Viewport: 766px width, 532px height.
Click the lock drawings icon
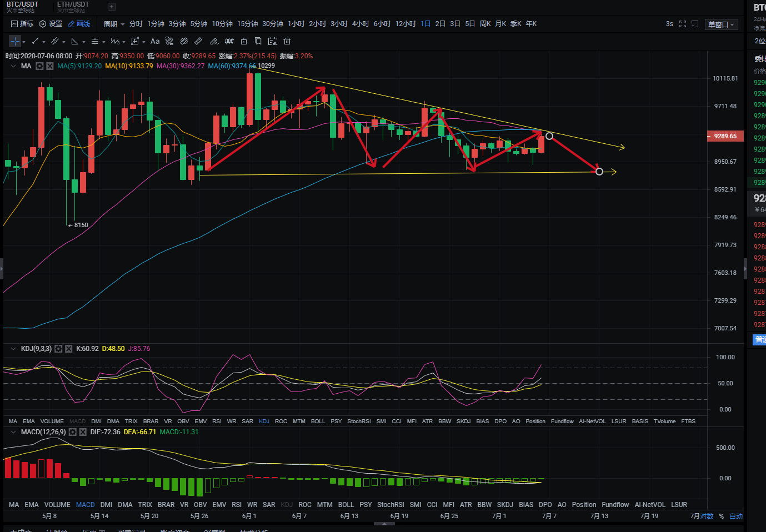tap(244, 41)
